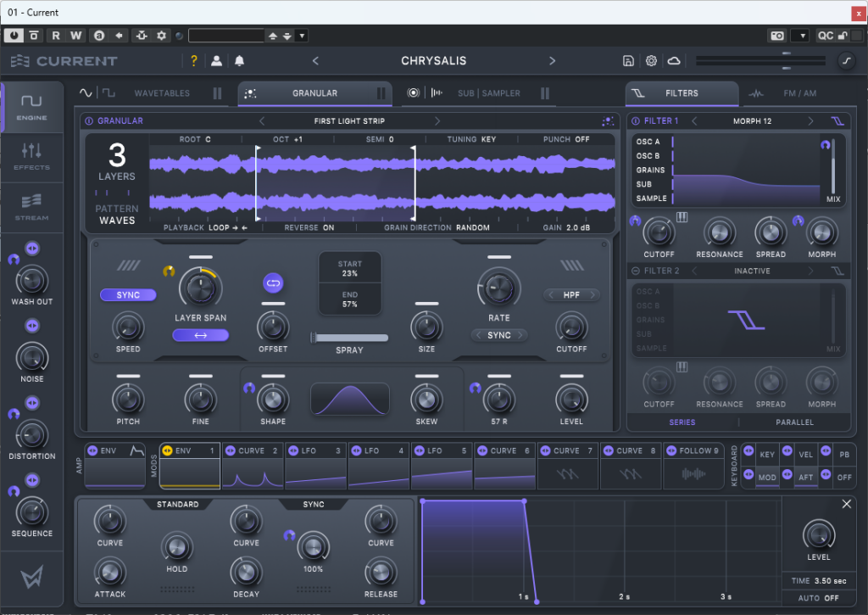Screen dimensions: 868x615
Task: Switch to the FM / AM tab
Action: [798, 93]
